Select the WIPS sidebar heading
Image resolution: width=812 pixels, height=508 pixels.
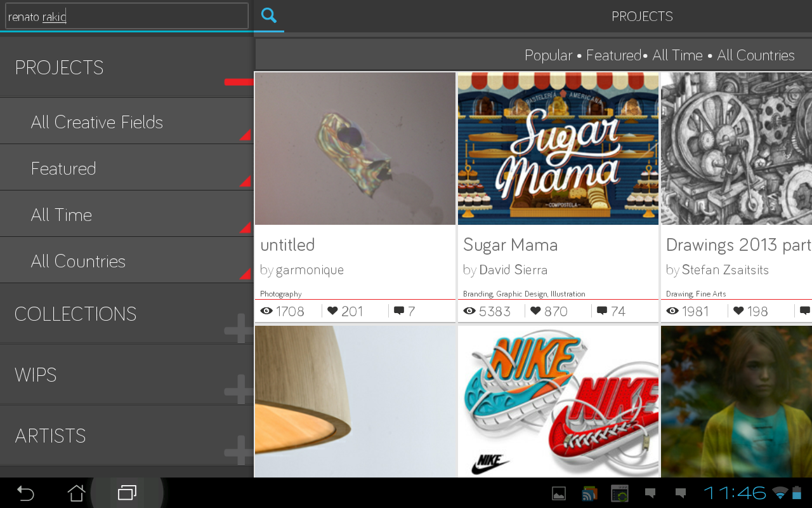[36, 375]
